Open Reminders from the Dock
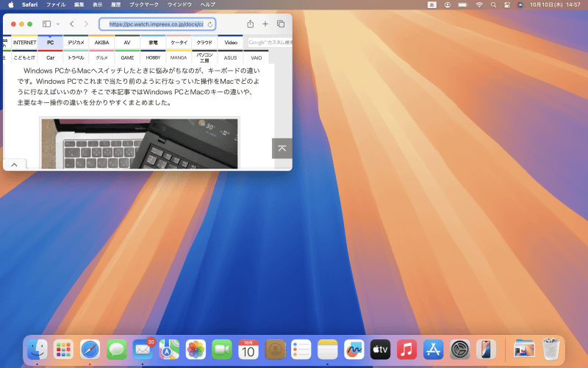Image resolution: width=588 pixels, height=368 pixels. coord(301,350)
